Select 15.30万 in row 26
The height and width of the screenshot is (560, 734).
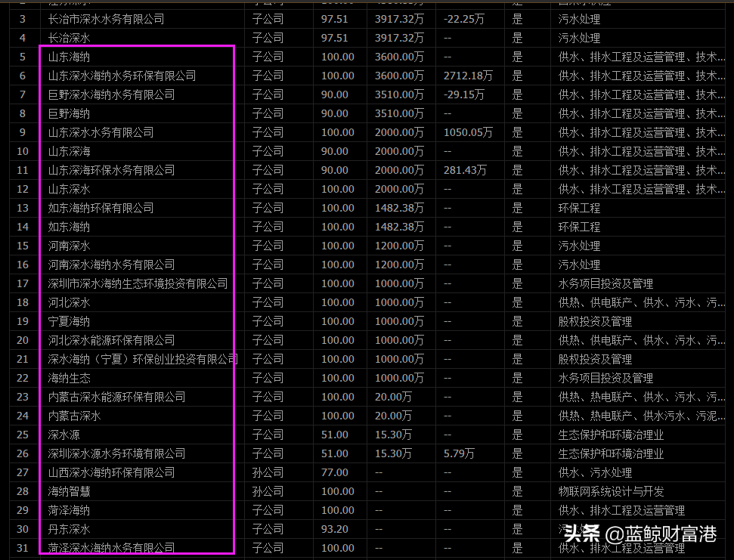(x=393, y=453)
